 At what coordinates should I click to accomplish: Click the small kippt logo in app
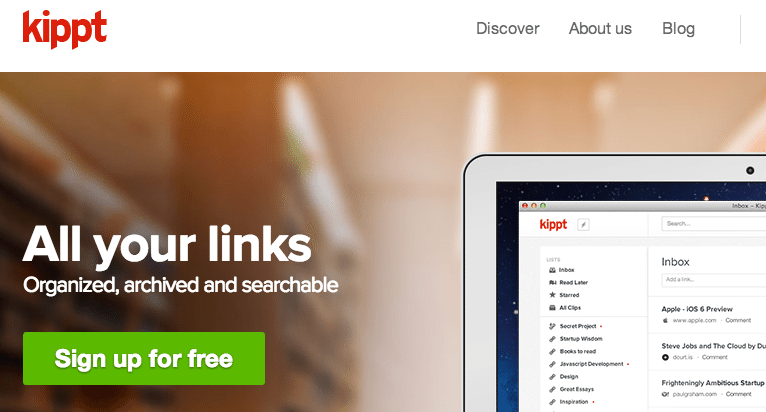coord(553,224)
